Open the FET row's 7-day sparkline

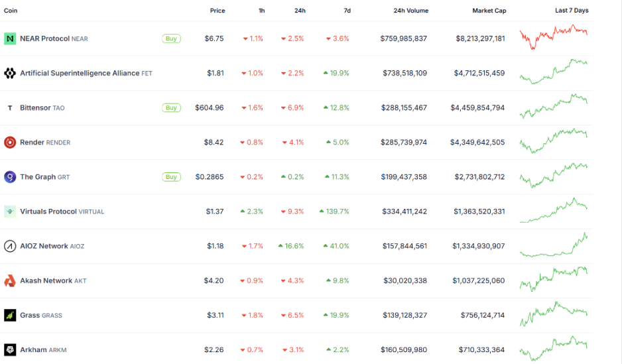click(554, 72)
